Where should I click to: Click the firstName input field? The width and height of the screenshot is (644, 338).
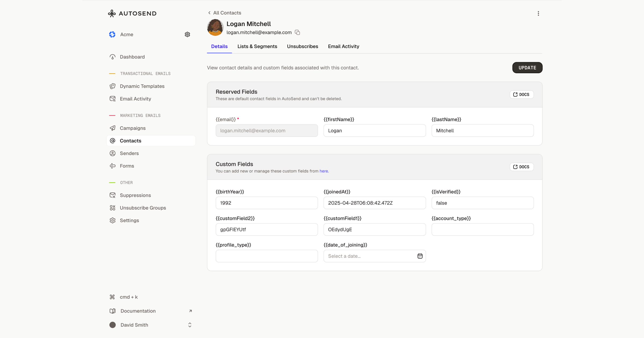(374, 131)
